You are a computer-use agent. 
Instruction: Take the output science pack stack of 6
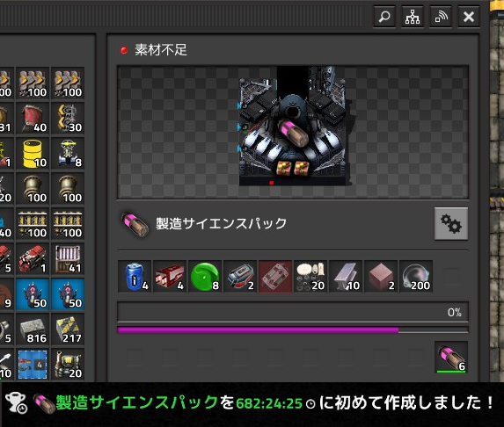tap(451, 358)
